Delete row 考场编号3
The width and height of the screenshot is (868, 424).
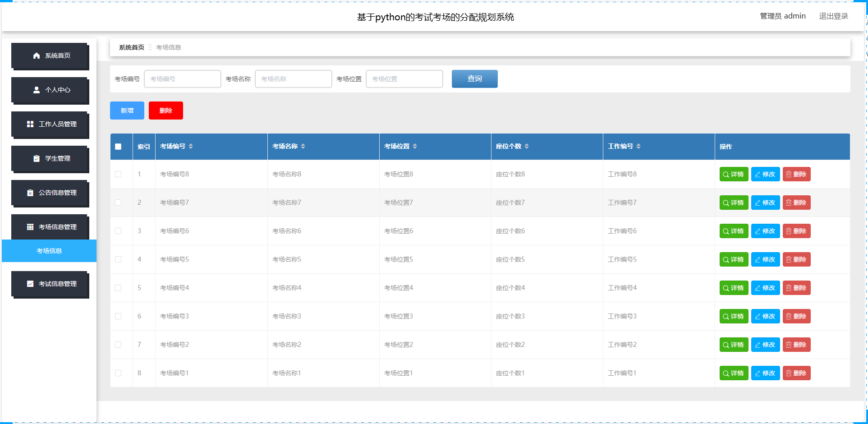pos(796,316)
